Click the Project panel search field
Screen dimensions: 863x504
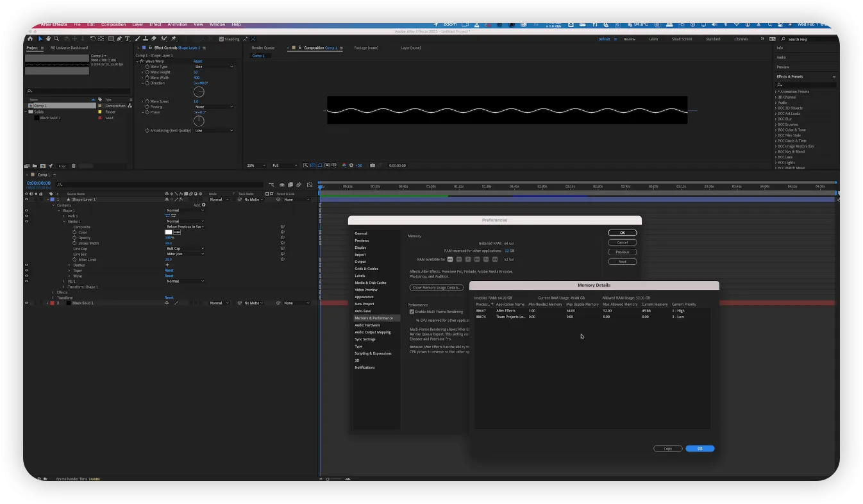tap(77, 91)
